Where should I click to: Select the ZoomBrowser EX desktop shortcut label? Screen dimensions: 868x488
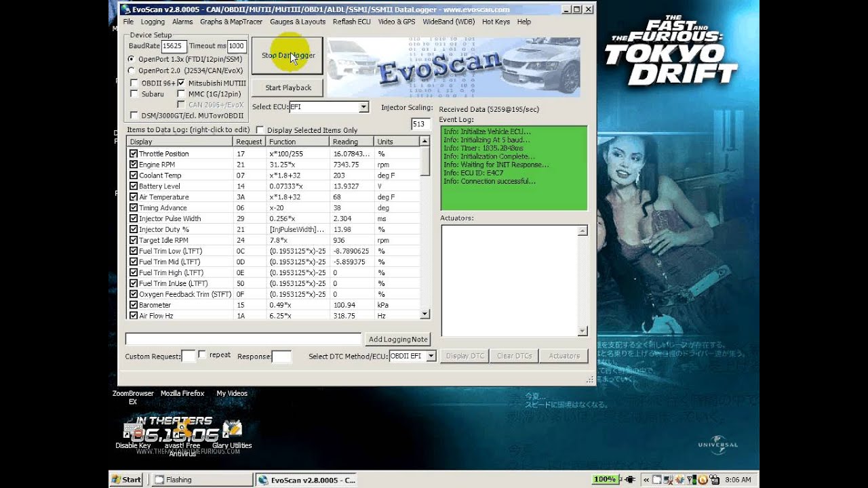133,397
